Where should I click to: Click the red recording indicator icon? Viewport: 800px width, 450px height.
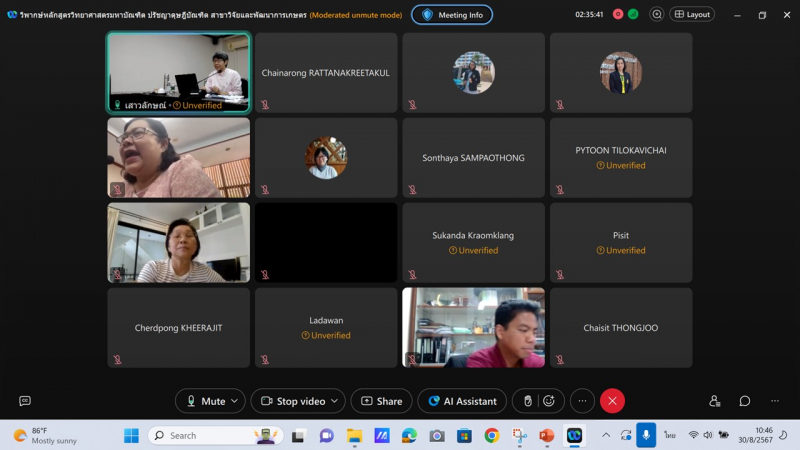(617, 15)
